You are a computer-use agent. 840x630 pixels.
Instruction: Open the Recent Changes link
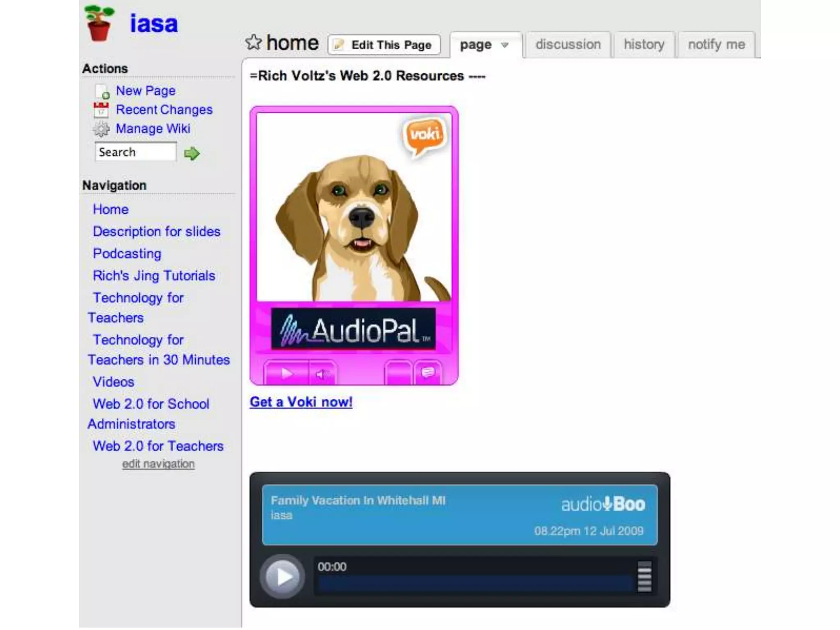point(164,110)
